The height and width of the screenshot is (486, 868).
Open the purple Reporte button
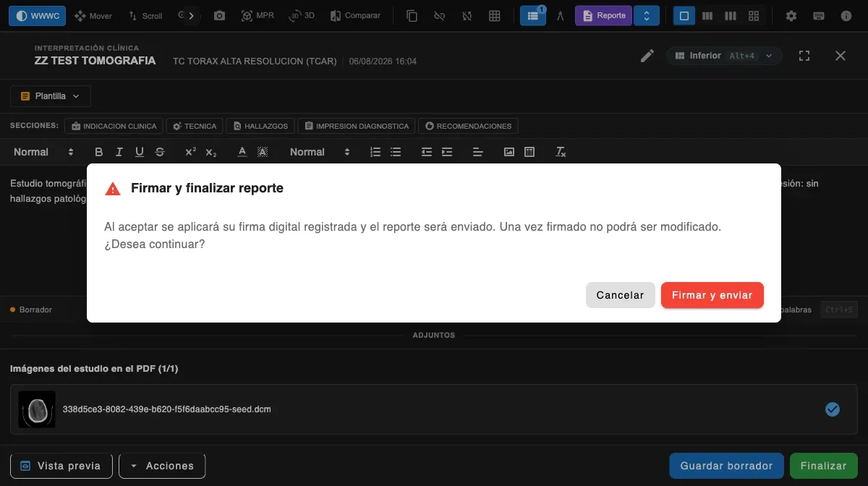click(x=603, y=15)
